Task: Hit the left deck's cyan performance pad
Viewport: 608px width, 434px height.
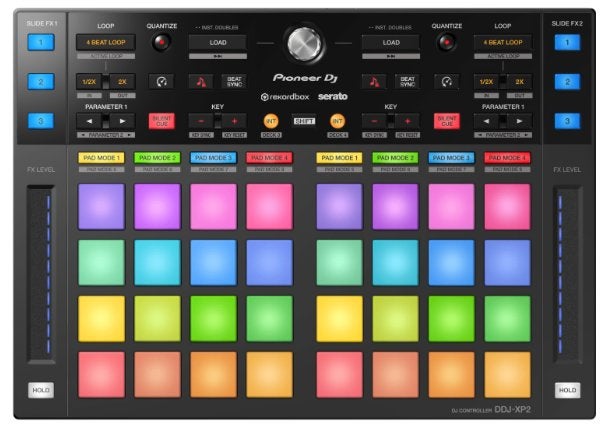Action: [x=157, y=263]
